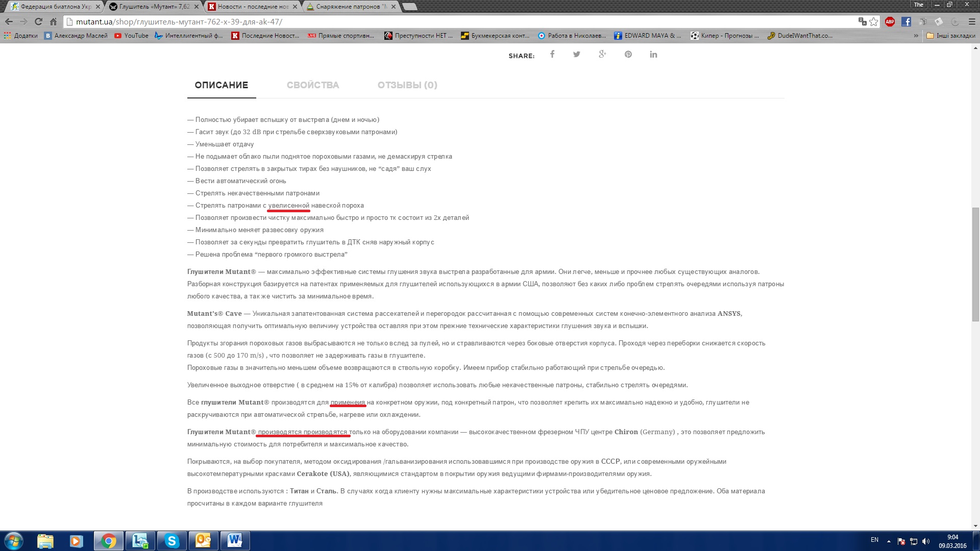Viewport: 980px width, 551px height.
Task: Open the Action Center flag icon
Action: (x=901, y=541)
